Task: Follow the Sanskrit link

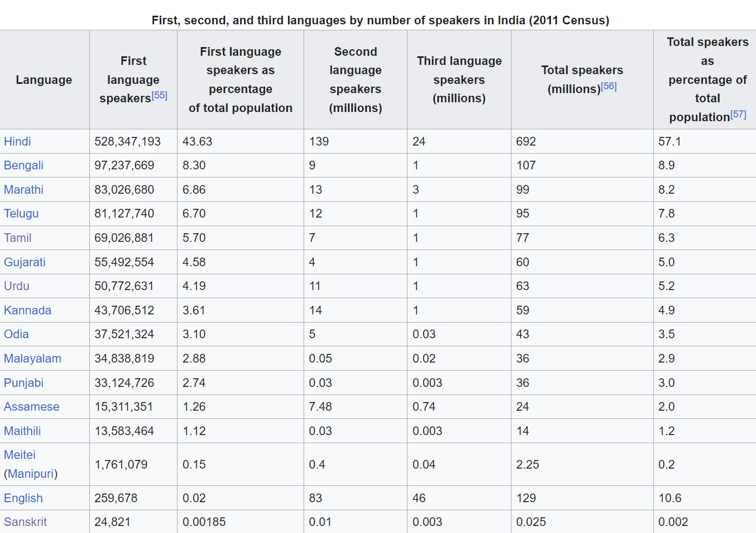Action: (25, 522)
